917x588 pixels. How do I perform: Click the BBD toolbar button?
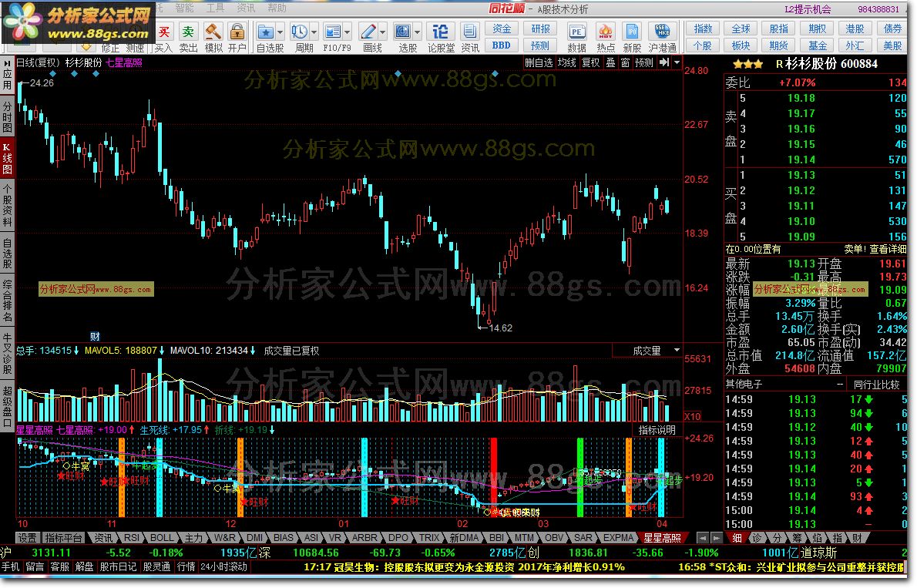501,45
